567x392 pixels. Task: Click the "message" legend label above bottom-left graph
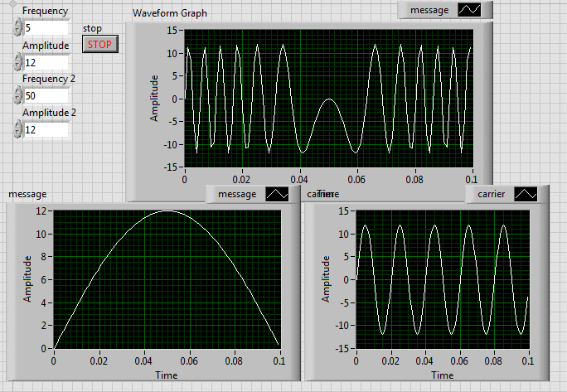coord(237,194)
